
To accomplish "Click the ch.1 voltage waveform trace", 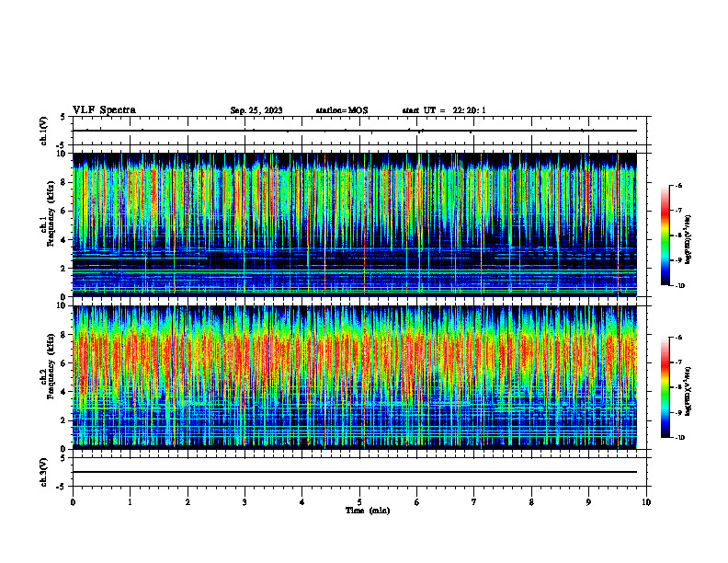I will coord(355,131).
